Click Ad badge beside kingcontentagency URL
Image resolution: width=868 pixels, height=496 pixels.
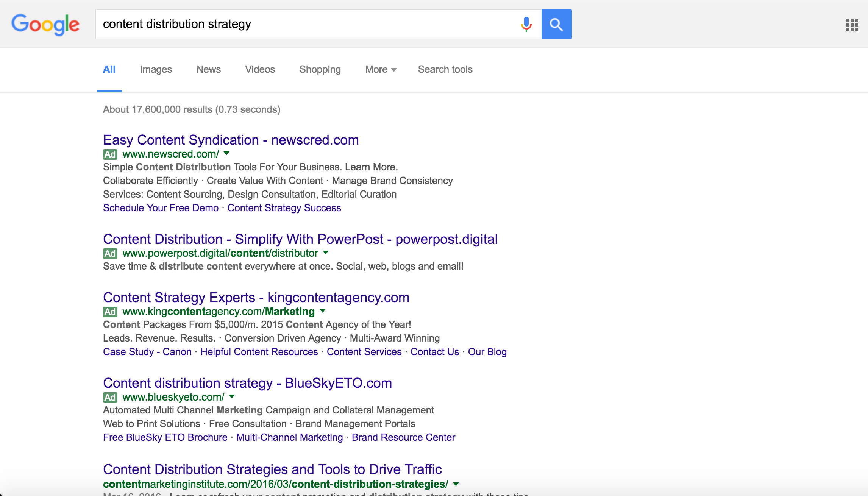110,312
